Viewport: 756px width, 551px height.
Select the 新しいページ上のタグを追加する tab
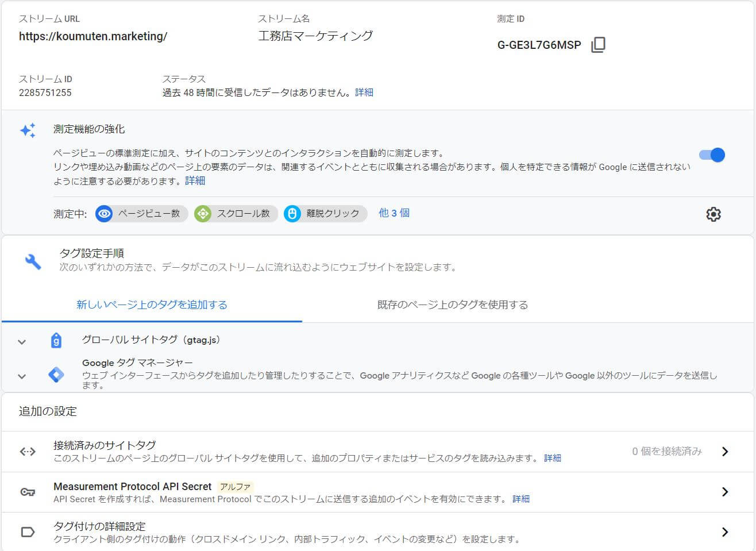[x=151, y=305]
